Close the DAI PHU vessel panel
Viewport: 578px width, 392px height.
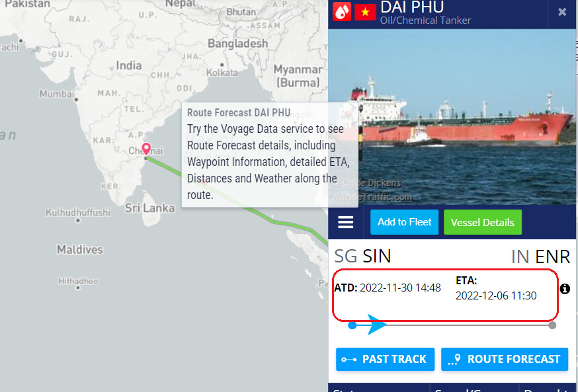click(562, 12)
